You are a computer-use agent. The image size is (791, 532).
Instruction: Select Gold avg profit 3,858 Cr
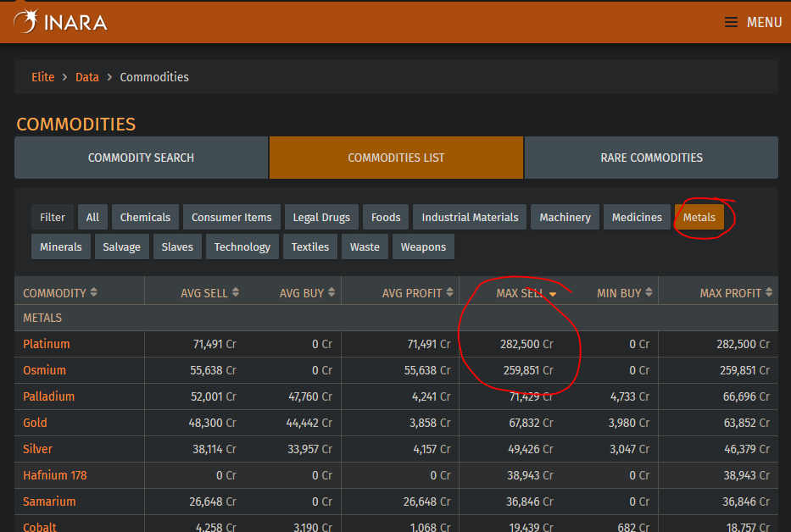[x=430, y=423]
